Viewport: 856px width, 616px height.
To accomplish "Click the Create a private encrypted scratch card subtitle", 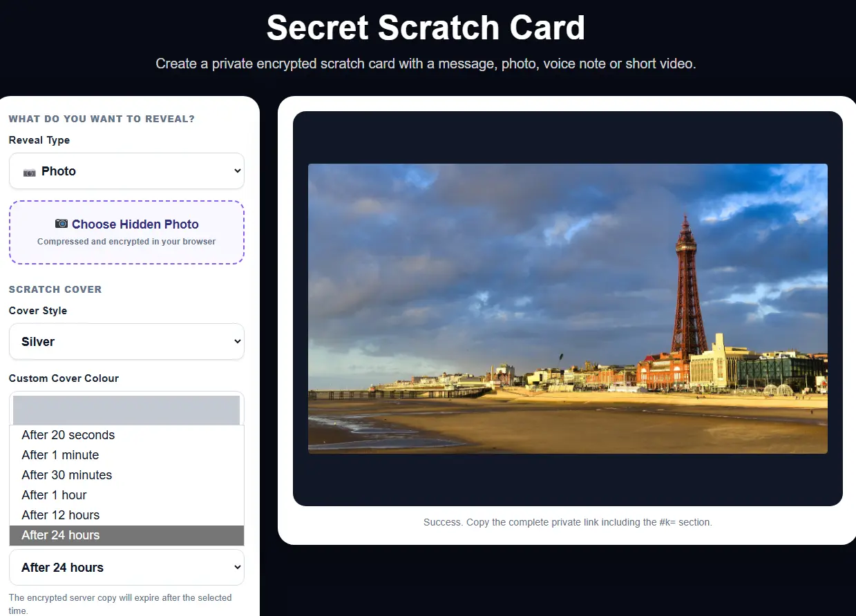I will [x=426, y=64].
